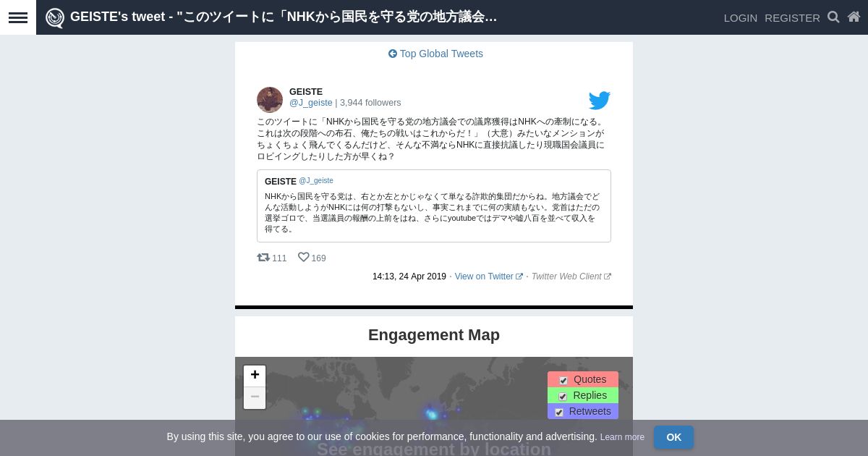This screenshot has height=456, width=868.
Task: Click GEISTE's profile avatar
Action: [x=270, y=100]
